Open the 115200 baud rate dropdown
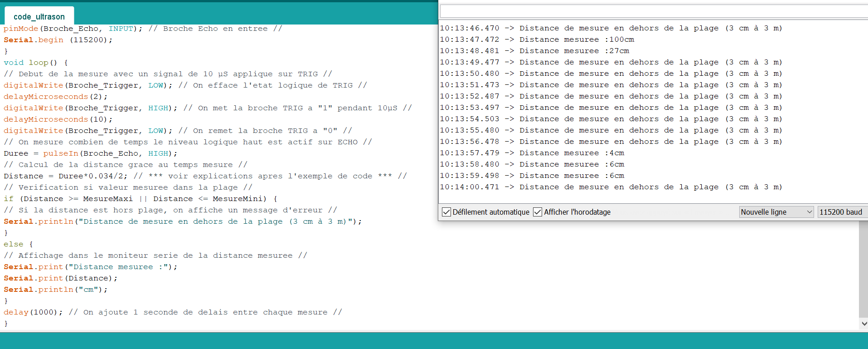This screenshot has width=868, height=349. (x=842, y=212)
